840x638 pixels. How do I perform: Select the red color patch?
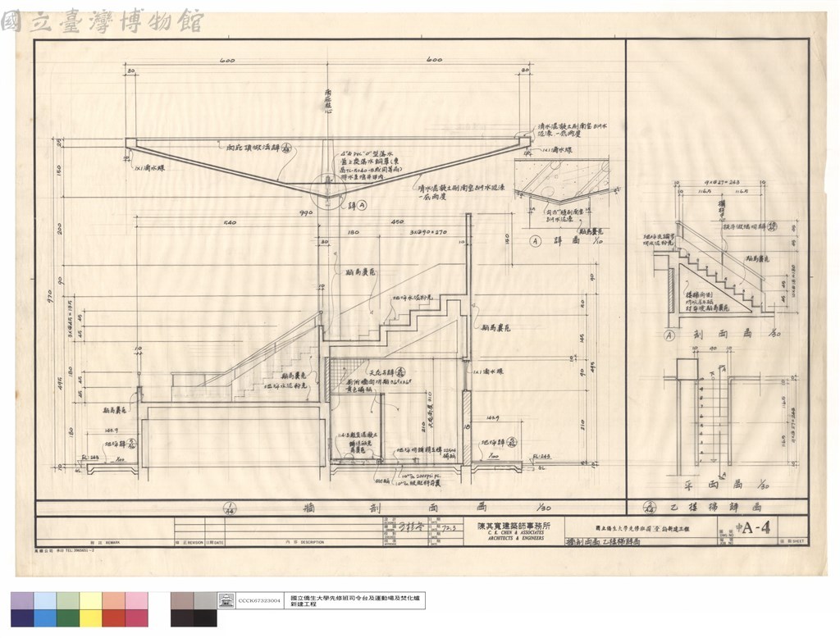113,618
